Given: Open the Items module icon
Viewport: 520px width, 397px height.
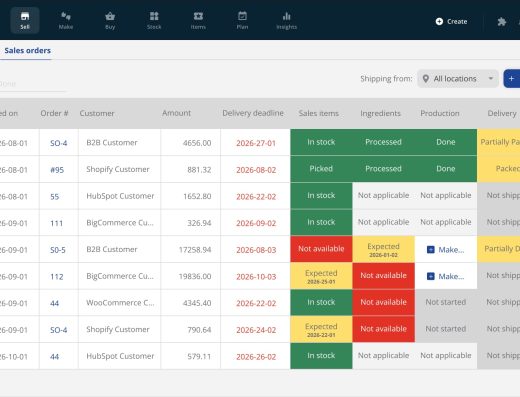Looking at the screenshot, I should pos(198,20).
